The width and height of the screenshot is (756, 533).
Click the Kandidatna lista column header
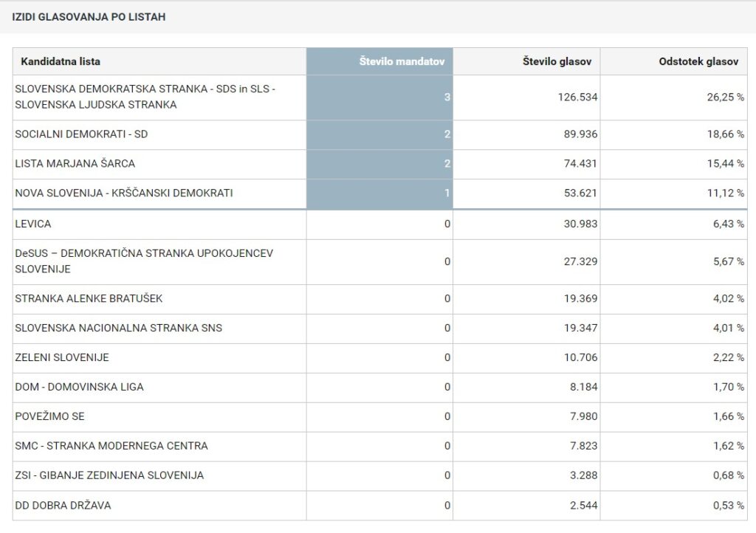(x=61, y=62)
